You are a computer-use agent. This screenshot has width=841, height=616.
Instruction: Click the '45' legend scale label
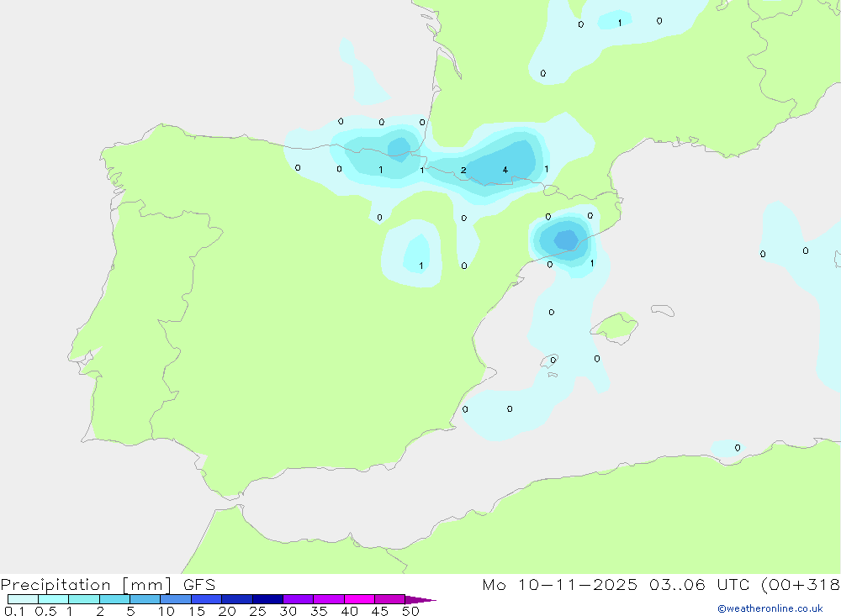[380, 611]
